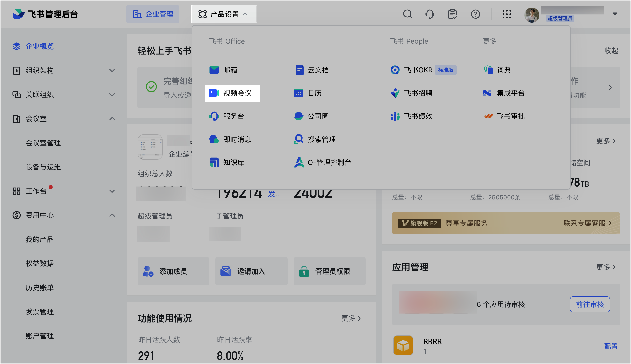The height and width of the screenshot is (364, 631).
Task: Click 联系专属客服 link on banner
Action: 587,223
